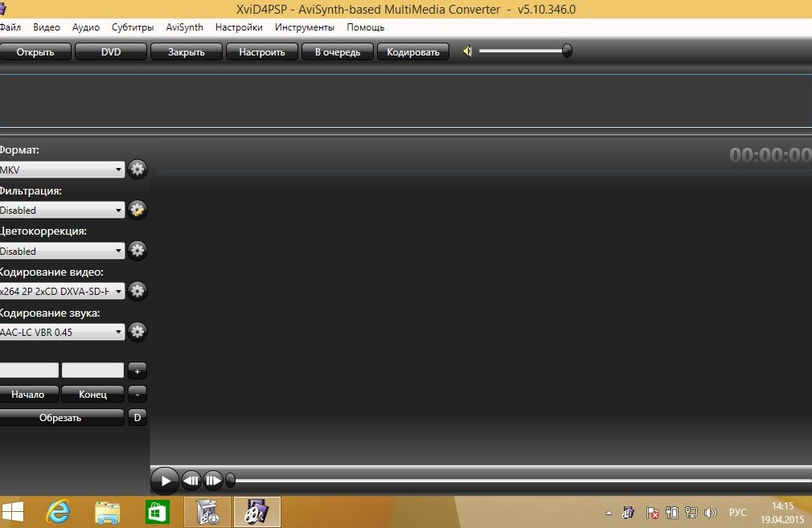Open File Explorer from the taskbar
The image size is (812, 528).
(107, 513)
